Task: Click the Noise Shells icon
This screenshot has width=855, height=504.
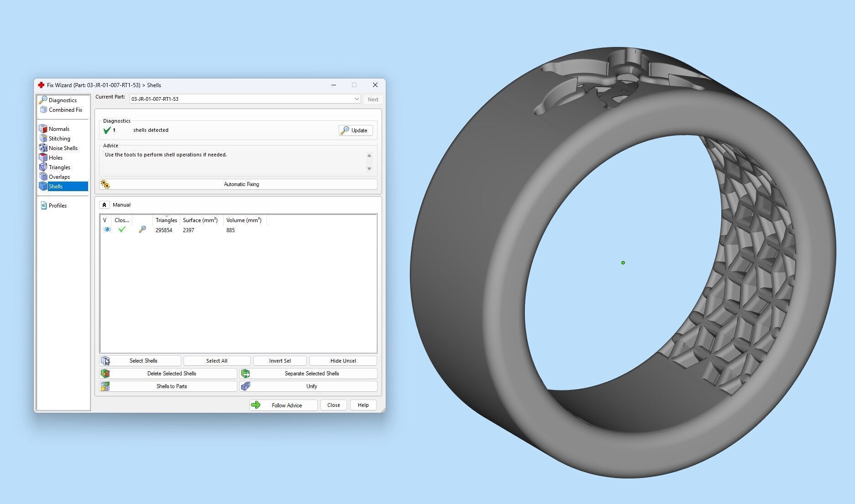Action: pyautogui.click(x=43, y=148)
